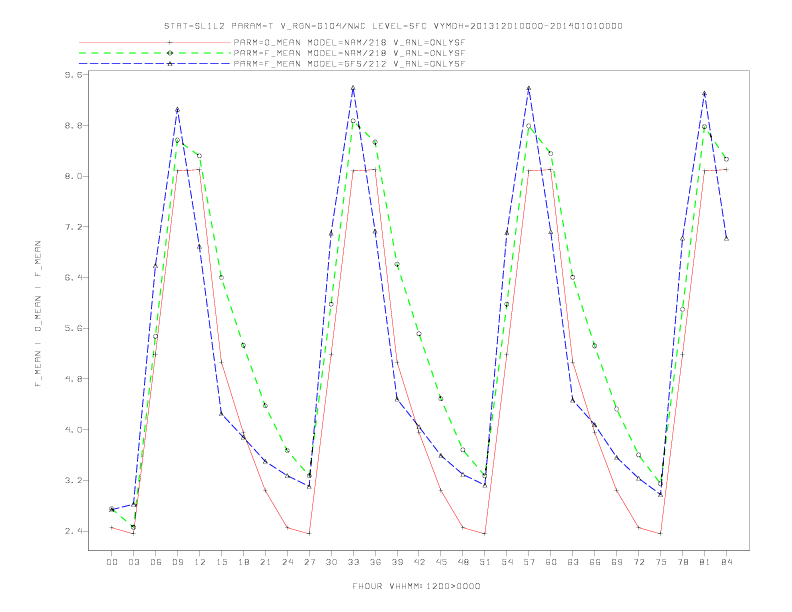Click forecast hour label 03 on x-axis

[x=133, y=562]
